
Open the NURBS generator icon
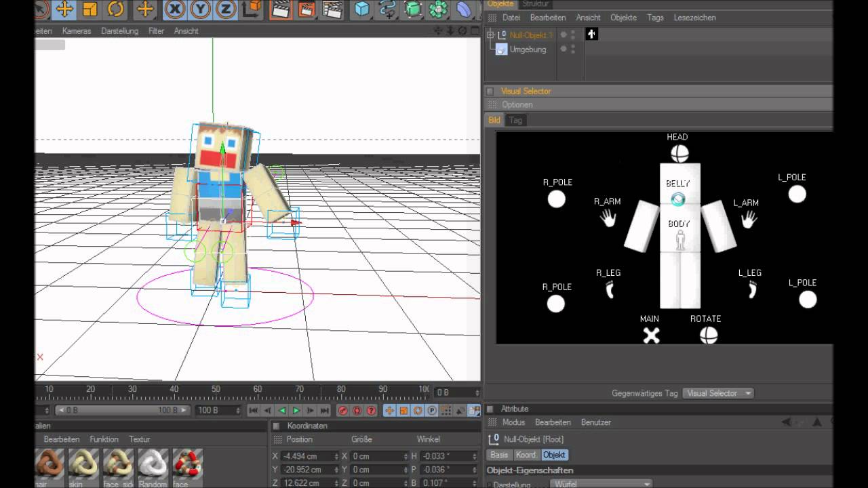[x=413, y=9]
